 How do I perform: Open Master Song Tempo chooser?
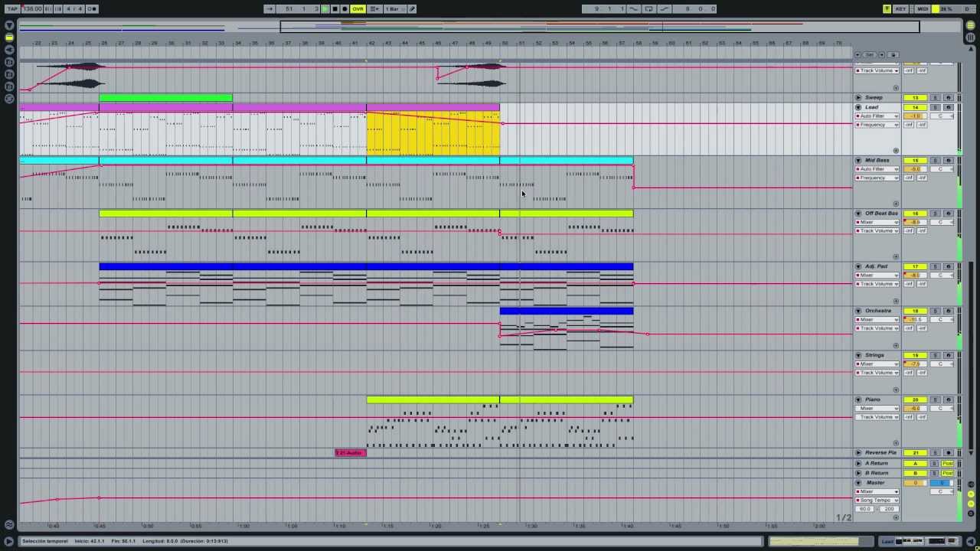(877, 500)
